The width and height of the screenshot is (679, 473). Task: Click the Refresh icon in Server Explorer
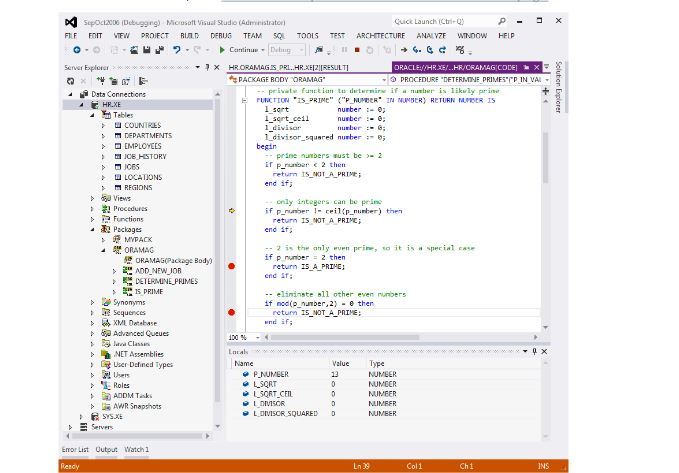pyautogui.click(x=70, y=81)
